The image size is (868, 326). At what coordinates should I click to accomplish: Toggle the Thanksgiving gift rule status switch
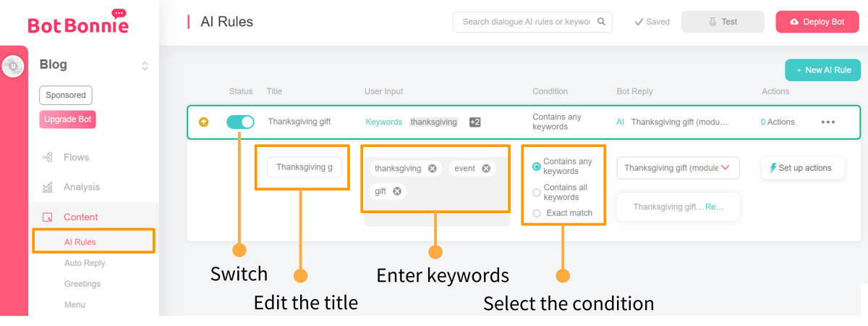pyautogui.click(x=240, y=122)
